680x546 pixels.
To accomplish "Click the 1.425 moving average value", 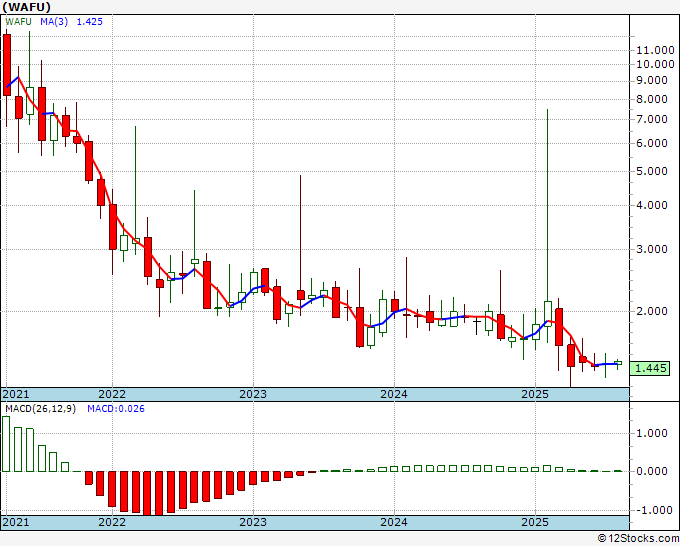I will (x=90, y=22).
